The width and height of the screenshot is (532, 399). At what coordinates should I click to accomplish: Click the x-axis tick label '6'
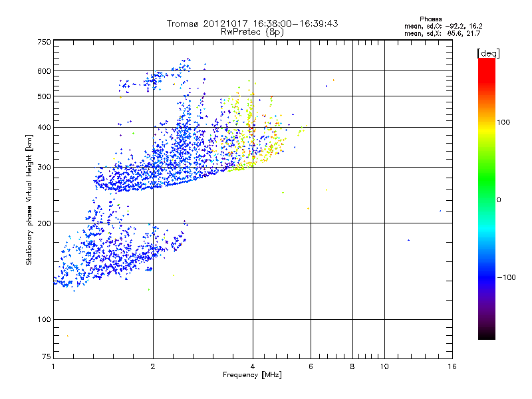tap(311, 366)
